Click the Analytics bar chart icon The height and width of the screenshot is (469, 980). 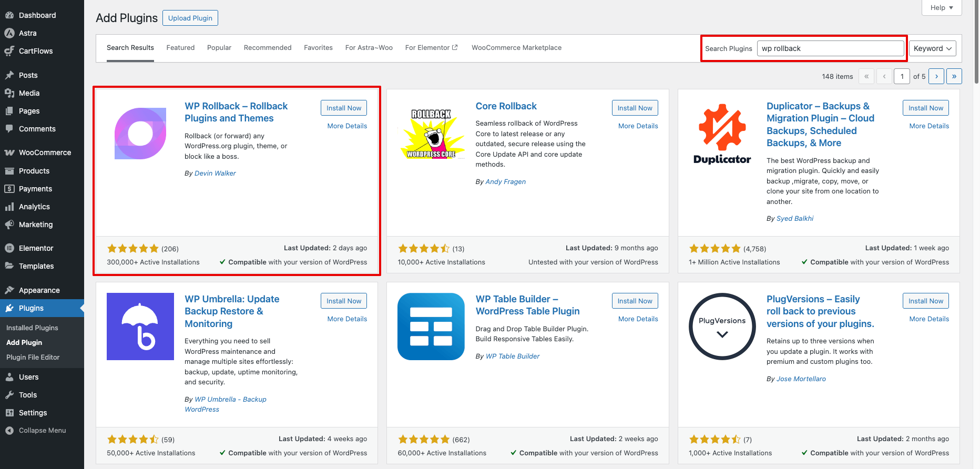(x=9, y=207)
